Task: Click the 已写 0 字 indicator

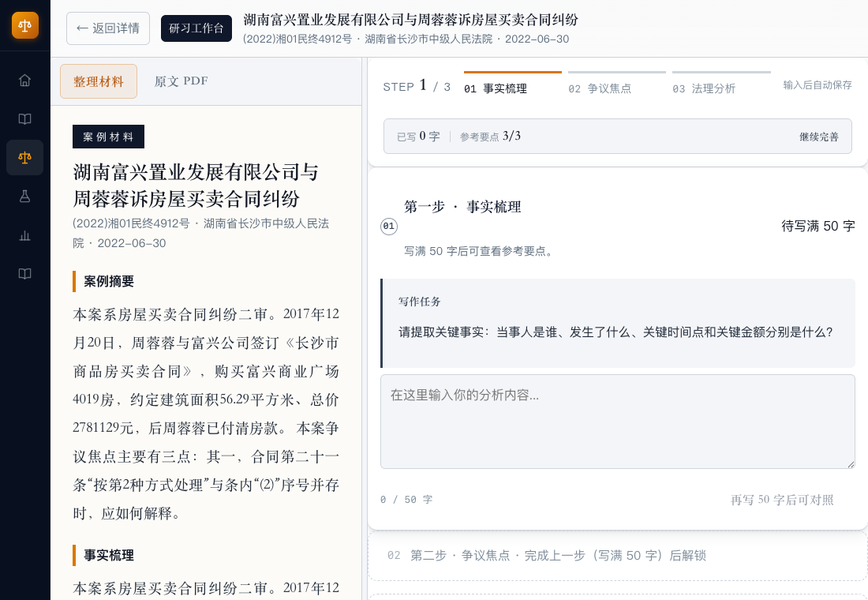Action: coord(418,137)
